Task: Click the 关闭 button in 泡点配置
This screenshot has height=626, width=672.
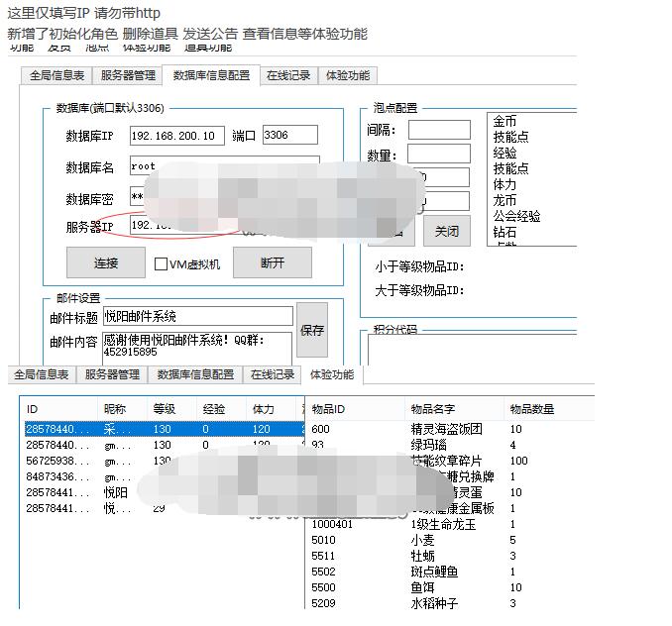Action: tap(446, 232)
